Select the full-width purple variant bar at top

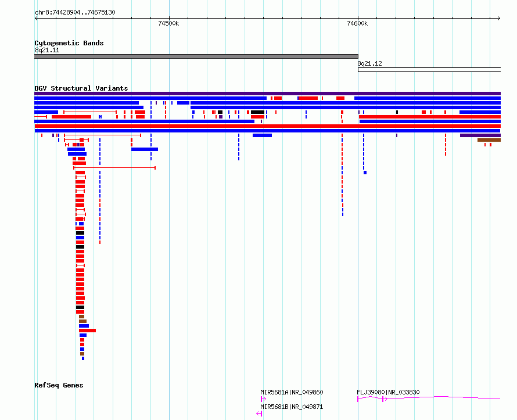coord(267,94)
